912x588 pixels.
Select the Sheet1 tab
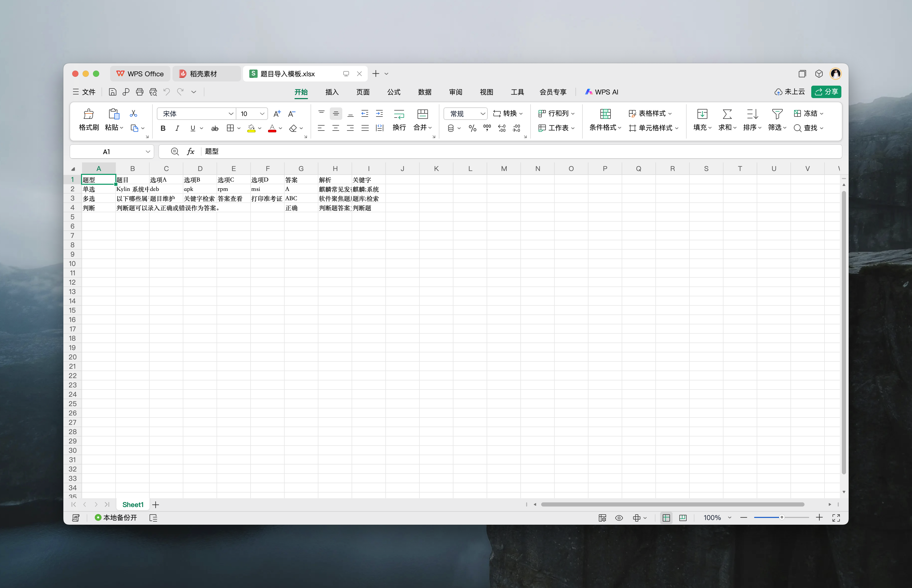tap(133, 505)
